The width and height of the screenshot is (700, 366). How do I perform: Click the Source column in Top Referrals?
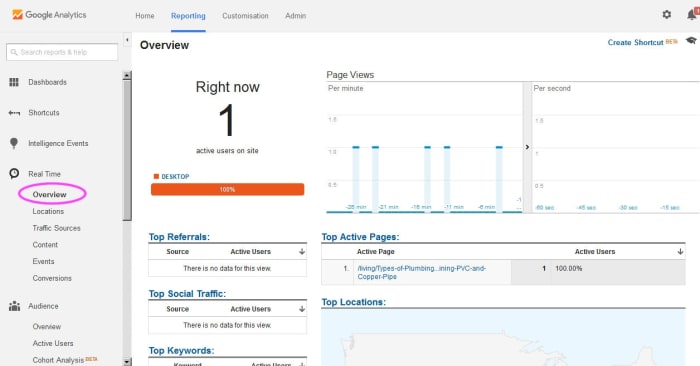click(x=178, y=252)
